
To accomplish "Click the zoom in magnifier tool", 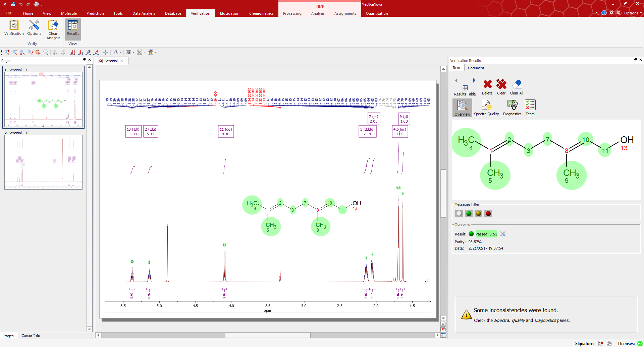I will (x=7, y=52).
